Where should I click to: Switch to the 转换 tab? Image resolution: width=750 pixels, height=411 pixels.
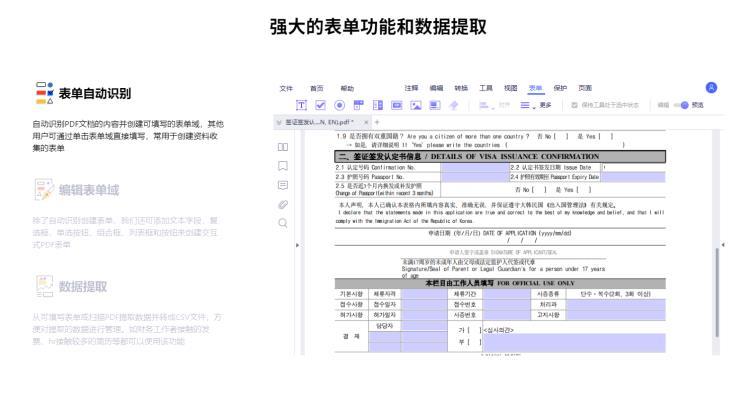[461, 88]
